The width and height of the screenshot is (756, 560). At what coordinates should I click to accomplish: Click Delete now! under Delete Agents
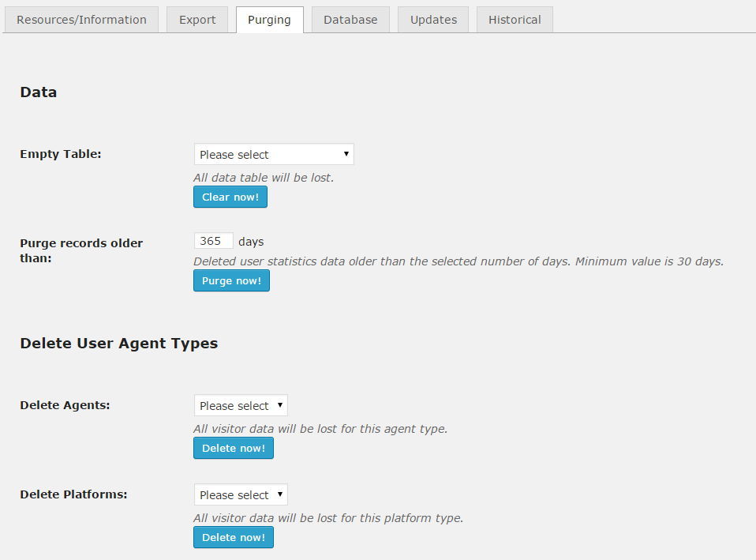pos(234,448)
